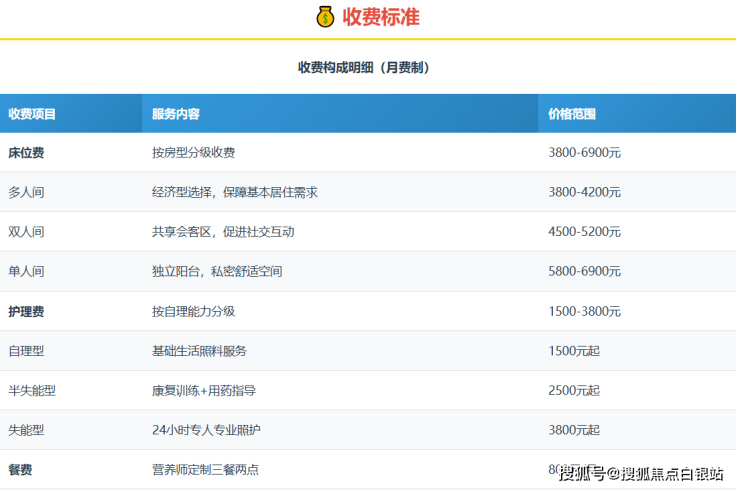Click the 半失能型 row label
This screenshot has height=490, width=740.
(x=32, y=390)
